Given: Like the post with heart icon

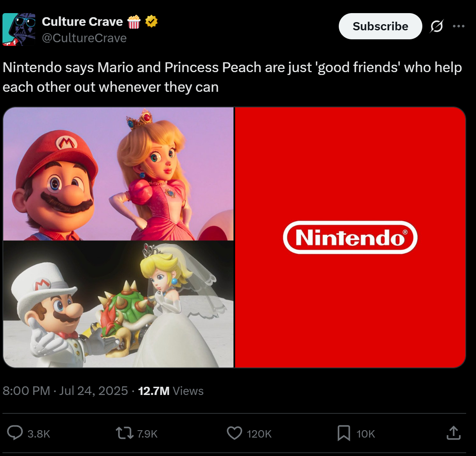Looking at the screenshot, I should click(234, 433).
